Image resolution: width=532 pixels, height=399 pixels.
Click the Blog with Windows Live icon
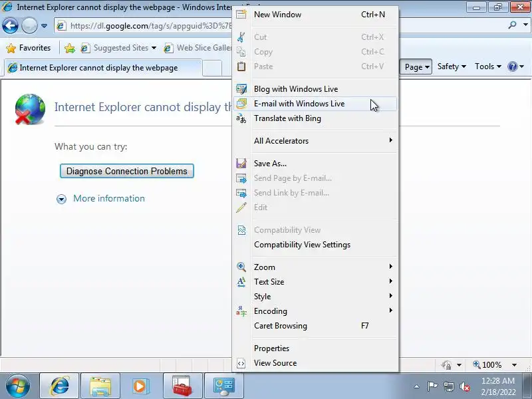[241, 89]
